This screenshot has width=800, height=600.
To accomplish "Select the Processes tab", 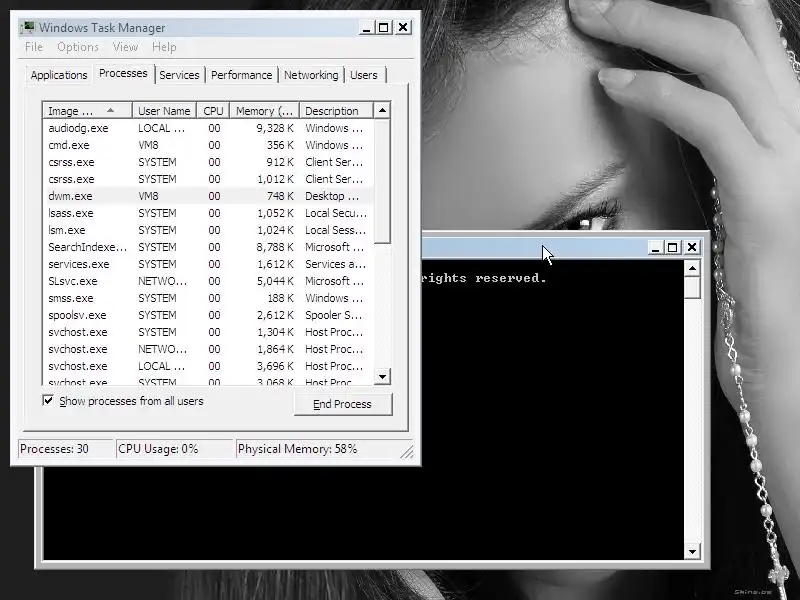I will [123, 73].
